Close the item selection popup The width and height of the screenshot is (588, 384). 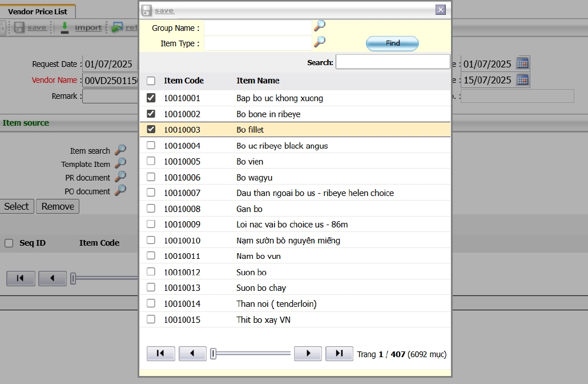point(441,10)
